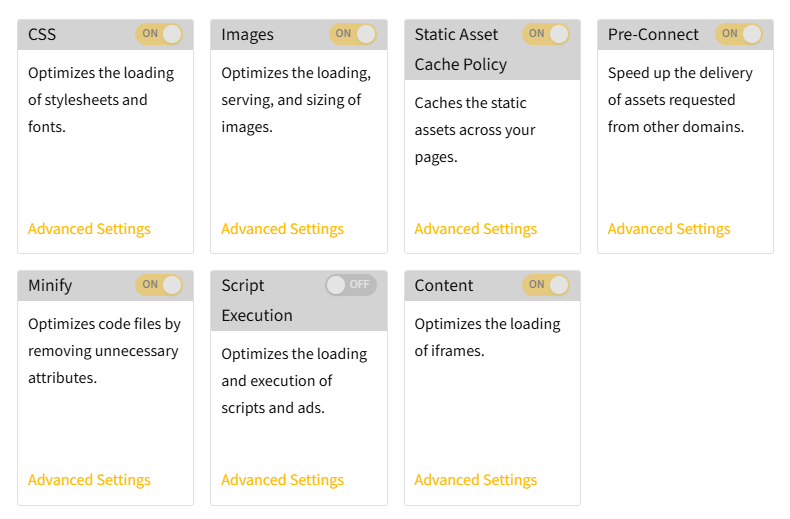Switch off the Pre-Connect toggle
This screenshot has width=790, height=519.
(739, 34)
